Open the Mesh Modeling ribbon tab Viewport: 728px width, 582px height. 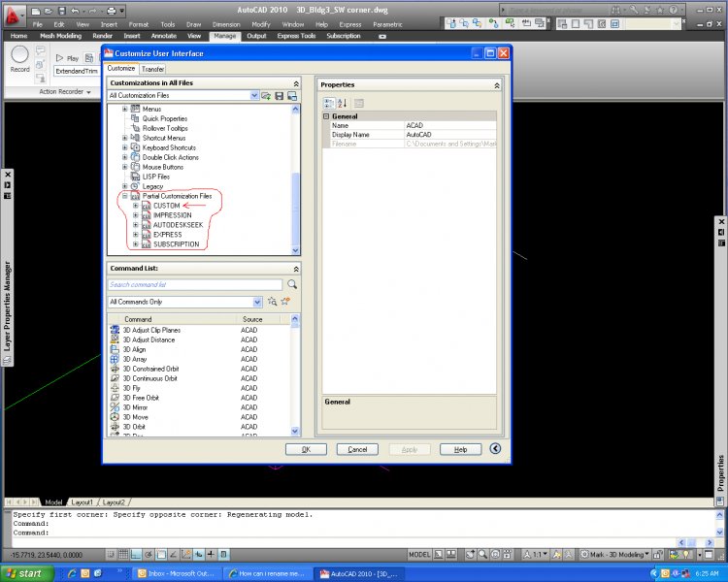(x=61, y=36)
